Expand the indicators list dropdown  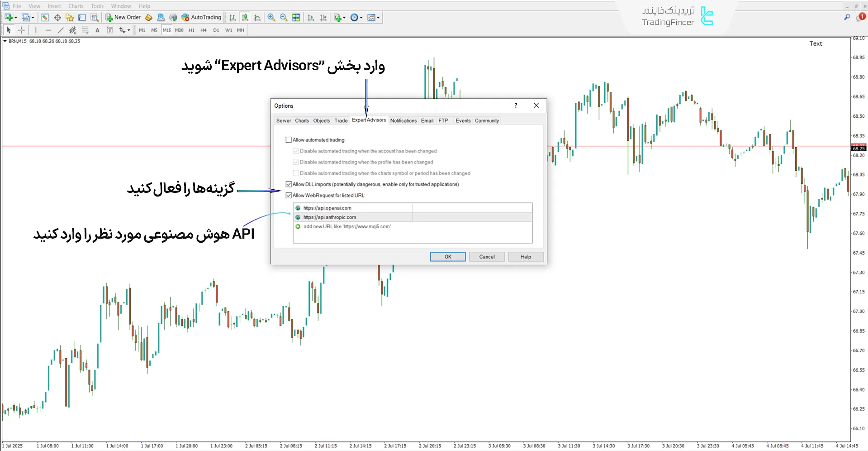[344, 18]
